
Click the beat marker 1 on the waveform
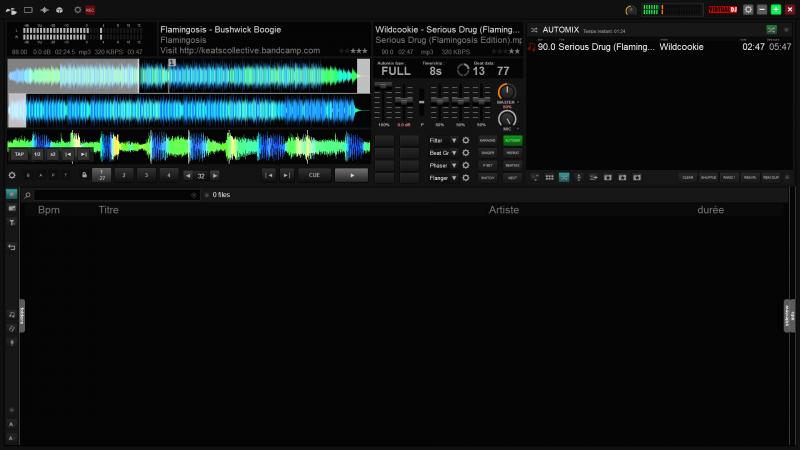tap(172, 63)
